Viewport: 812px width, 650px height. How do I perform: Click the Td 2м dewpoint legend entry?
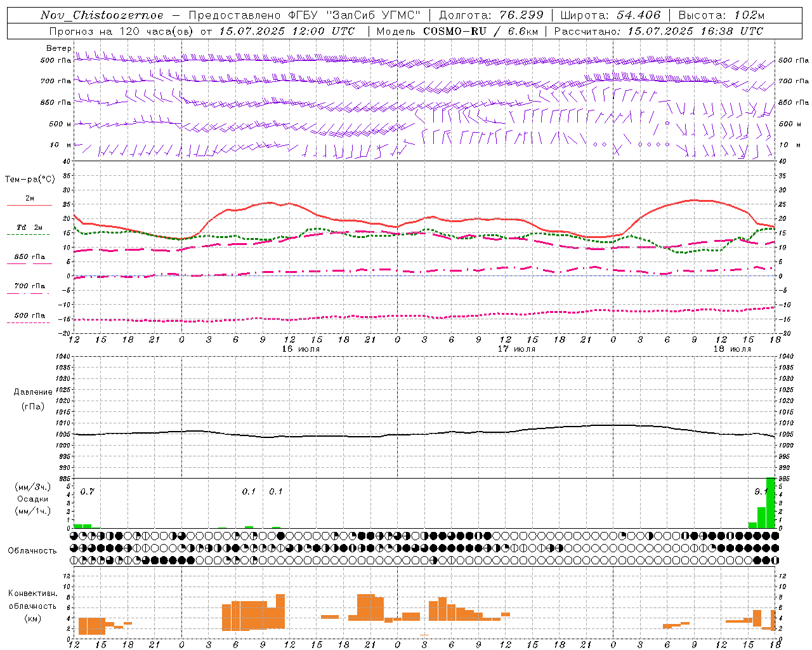(29, 227)
